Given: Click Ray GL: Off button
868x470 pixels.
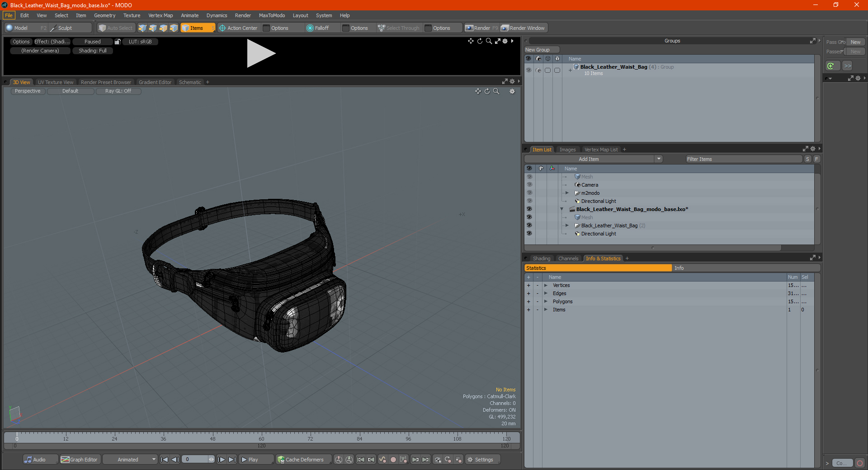Looking at the screenshot, I should point(118,91).
